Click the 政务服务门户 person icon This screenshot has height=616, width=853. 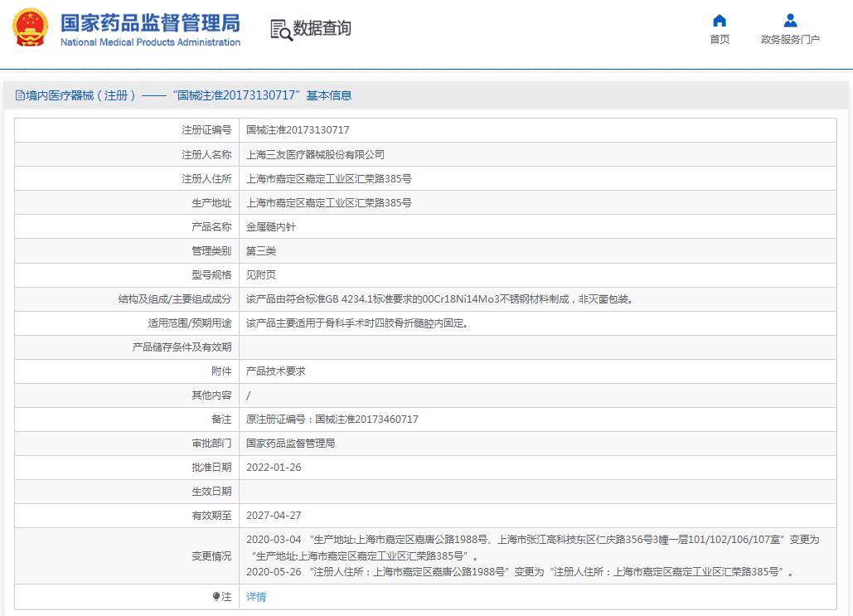coord(790,21)
